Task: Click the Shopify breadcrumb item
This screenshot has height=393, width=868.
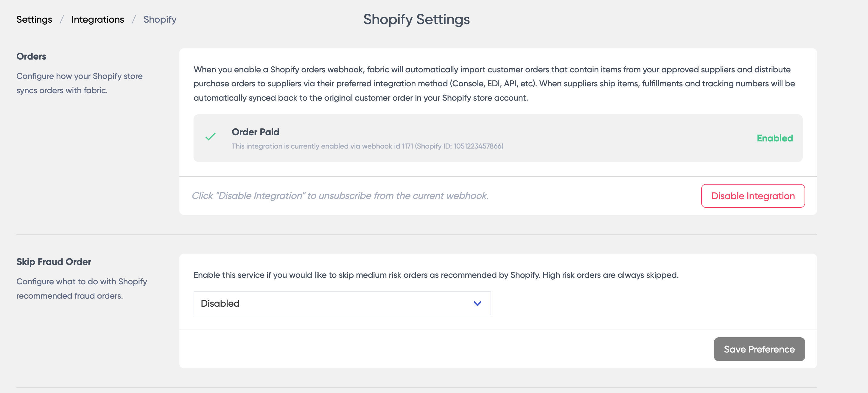Action: [x=160, y=20]
